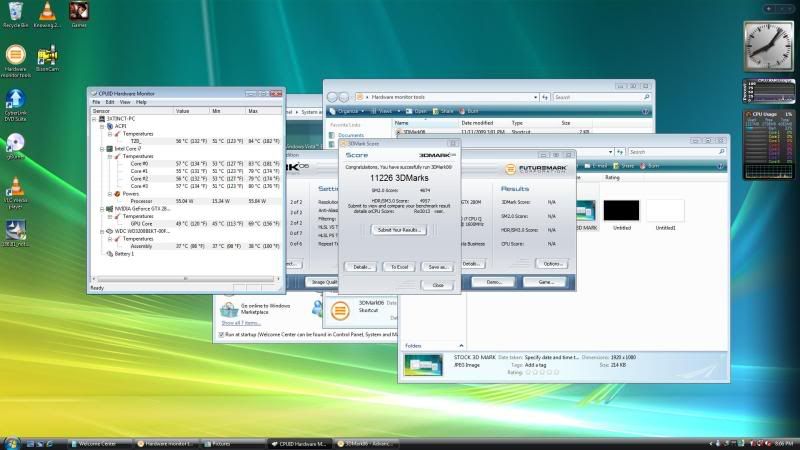Screen dimensions: 800x450
Task: Select the white Untitled1 thumbnail
Action: 665,210
